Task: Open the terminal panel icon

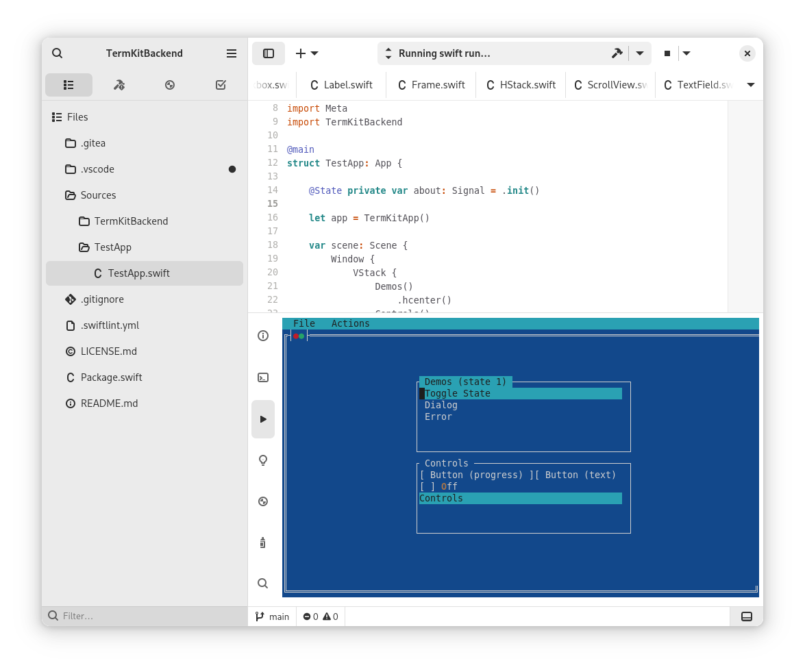Action: pyautogui.click(x=263, y=377)
